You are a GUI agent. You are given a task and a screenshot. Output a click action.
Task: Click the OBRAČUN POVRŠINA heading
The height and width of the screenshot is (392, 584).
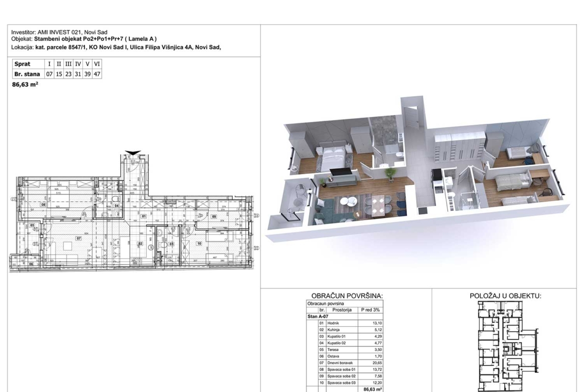tap(347, 296)
